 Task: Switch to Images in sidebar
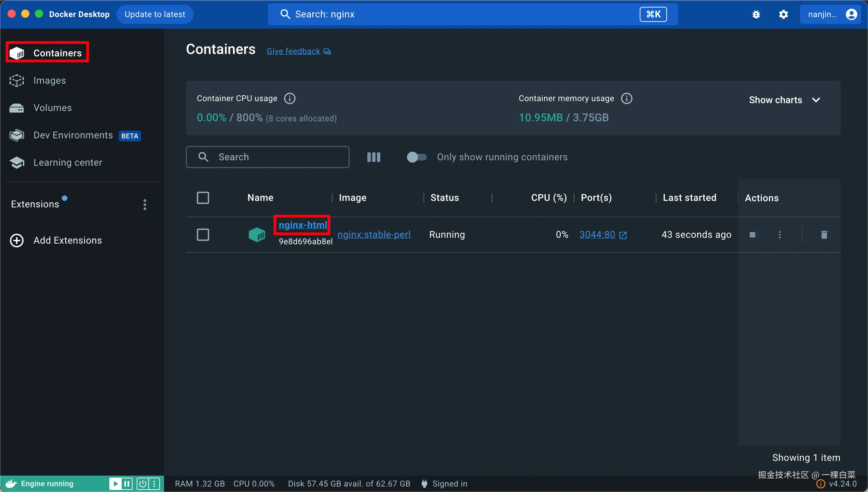pos(50,81)
